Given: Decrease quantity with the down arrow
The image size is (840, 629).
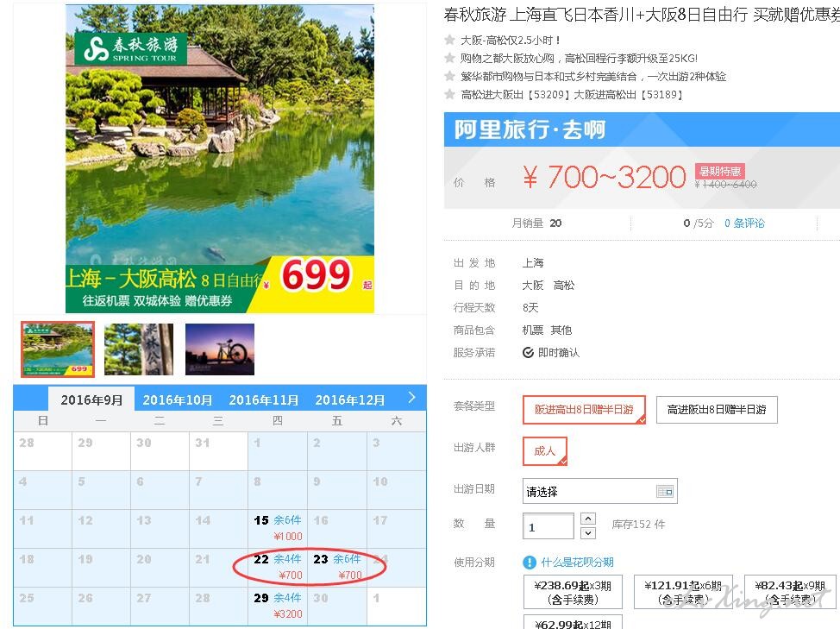Looking at the screenshot, I should (x=587, y=533).
